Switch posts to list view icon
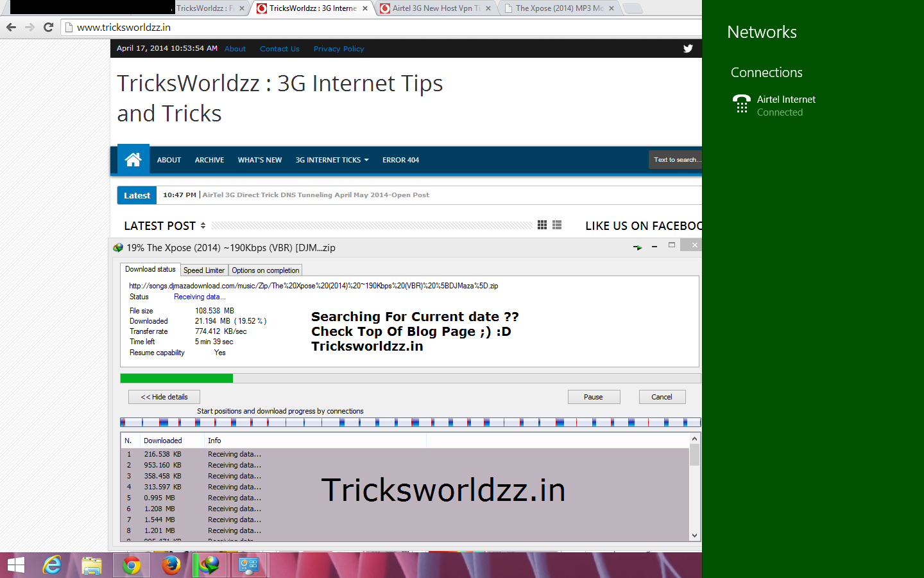This screenshot has height=578, width=924. coord(557,225)
